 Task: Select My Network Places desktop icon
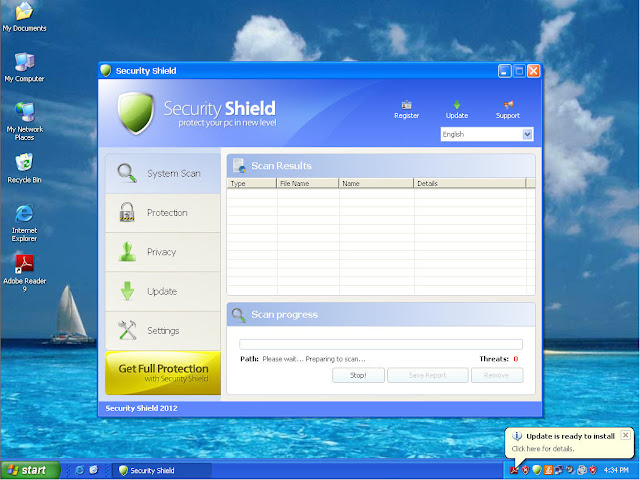[24, 121]
